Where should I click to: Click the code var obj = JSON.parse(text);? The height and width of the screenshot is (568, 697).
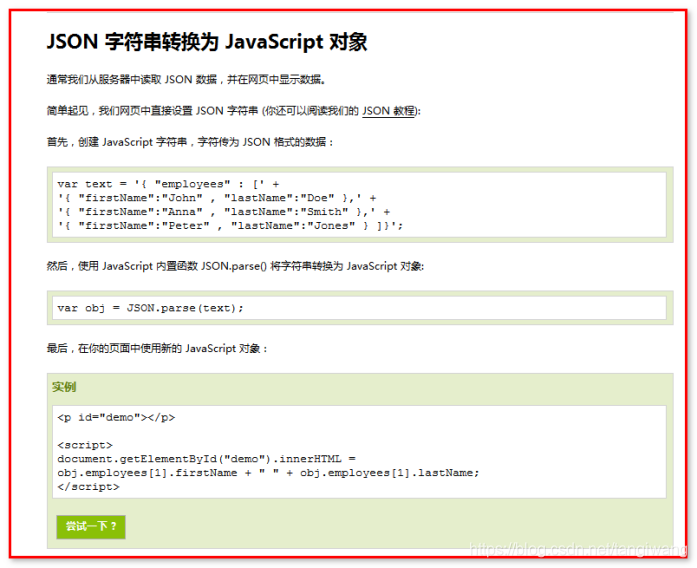150,308
